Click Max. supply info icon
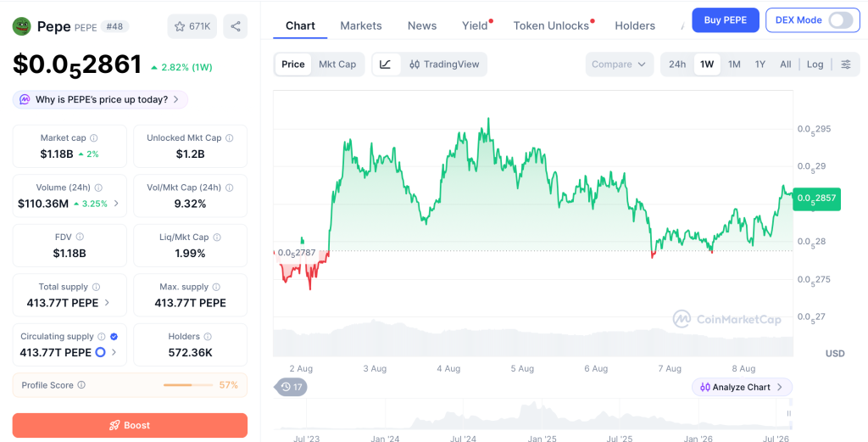868x442 pixels. click(x=216, y=287)
